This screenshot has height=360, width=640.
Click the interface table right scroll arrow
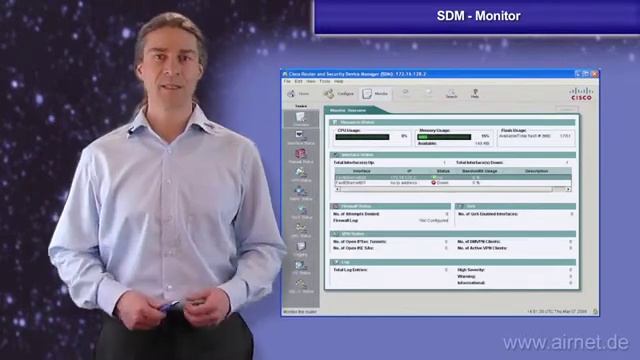point(569,189)
